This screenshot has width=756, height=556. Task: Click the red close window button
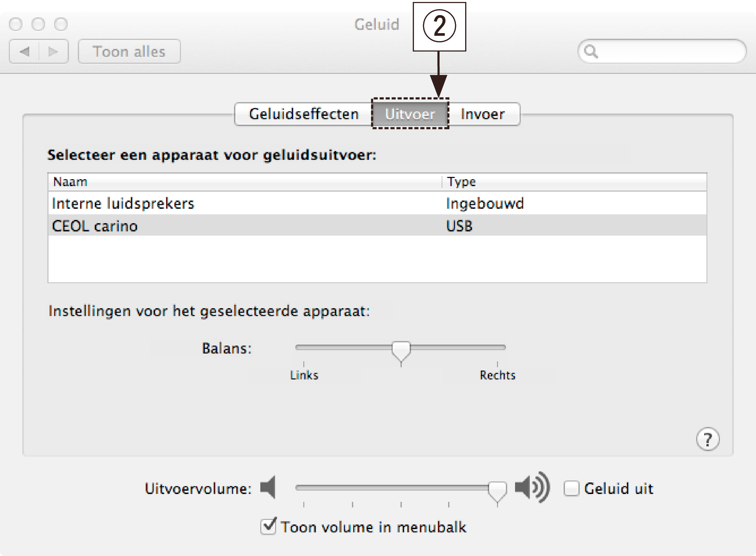[15, 24]
